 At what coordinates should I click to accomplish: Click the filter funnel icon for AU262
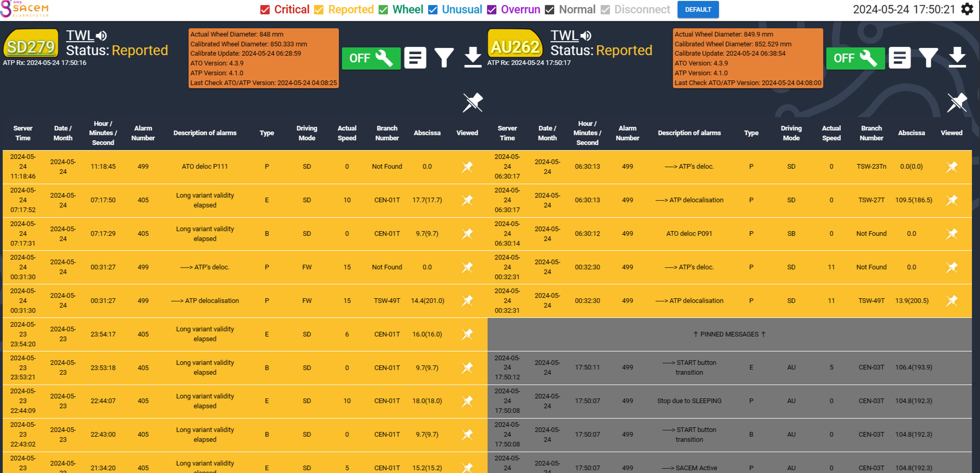tap(928, 58)
